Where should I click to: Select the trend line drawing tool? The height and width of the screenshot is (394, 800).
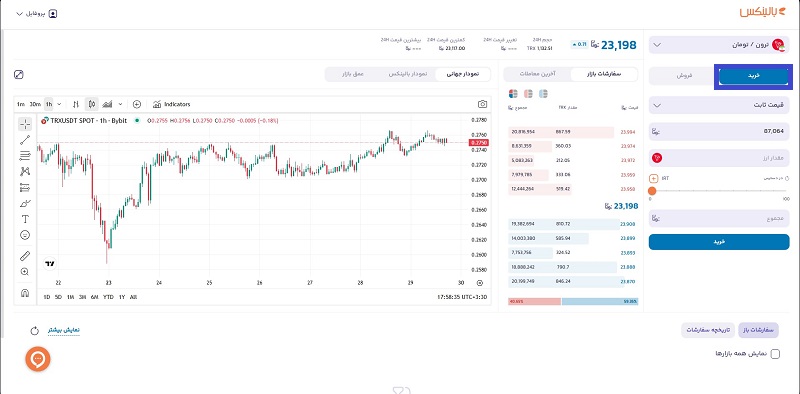click(x=24, y=140)
